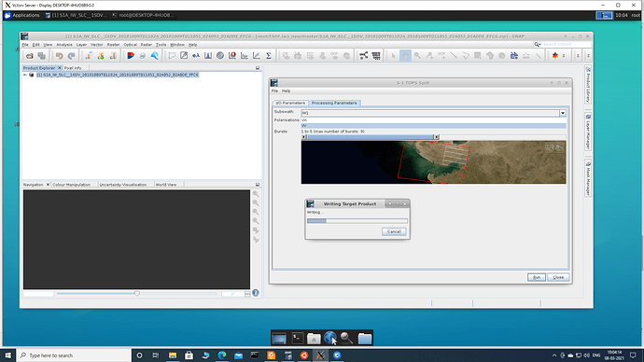The height and width of the screenshot is (362, 644).
Task: Choose the Draw Polyline tool
Action: (466, 56)
